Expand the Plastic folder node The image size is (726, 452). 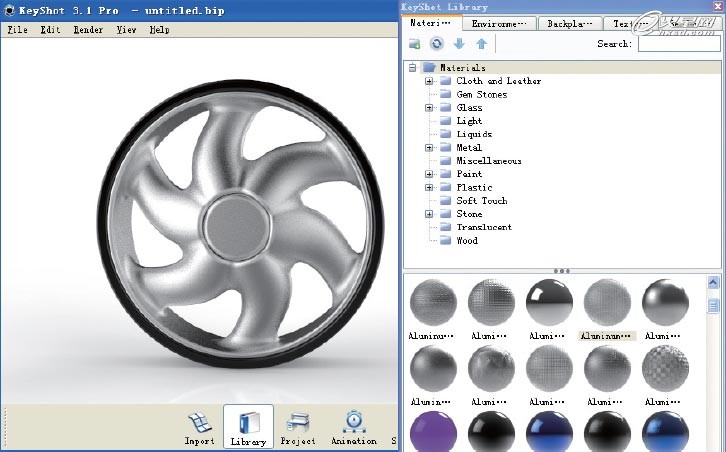pyautogui.click(x=429, y=188)
